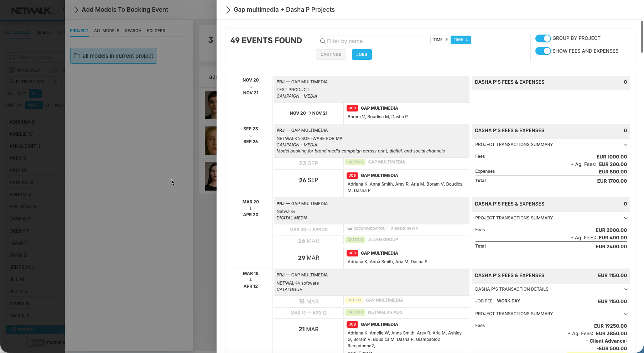644x353 pixels.
Task: Turn off Show Fees and Expenses
Action: pyautogui.click(x=543, y=51)
